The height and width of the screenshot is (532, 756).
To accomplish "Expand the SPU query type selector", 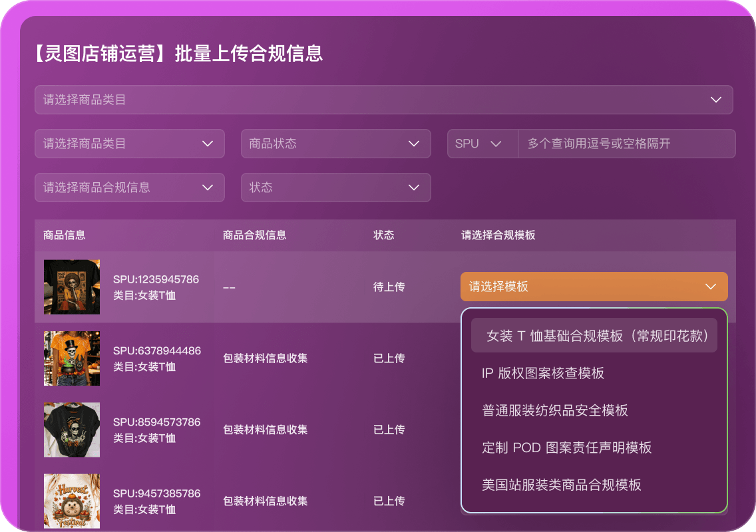I will click(482, 144).
